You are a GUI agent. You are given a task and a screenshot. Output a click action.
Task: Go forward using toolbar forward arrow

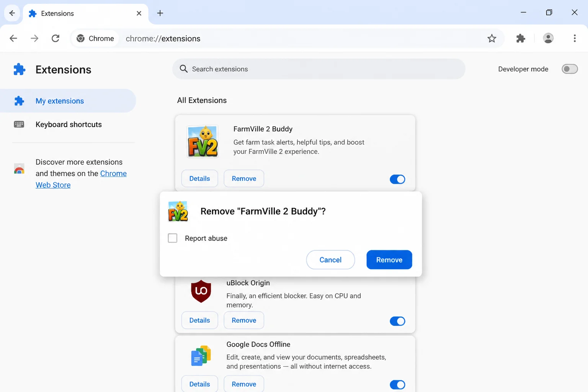point(34,38)
